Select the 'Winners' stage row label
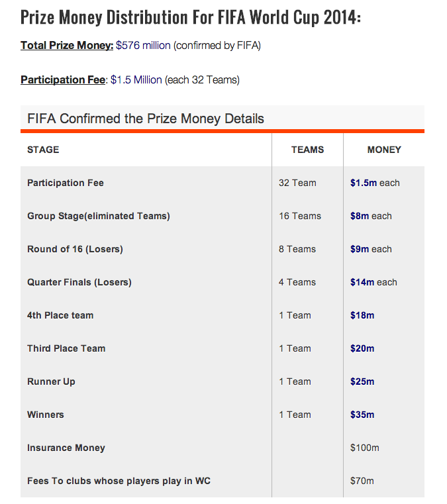Screen dimensions: 447x504 (46, 415)
